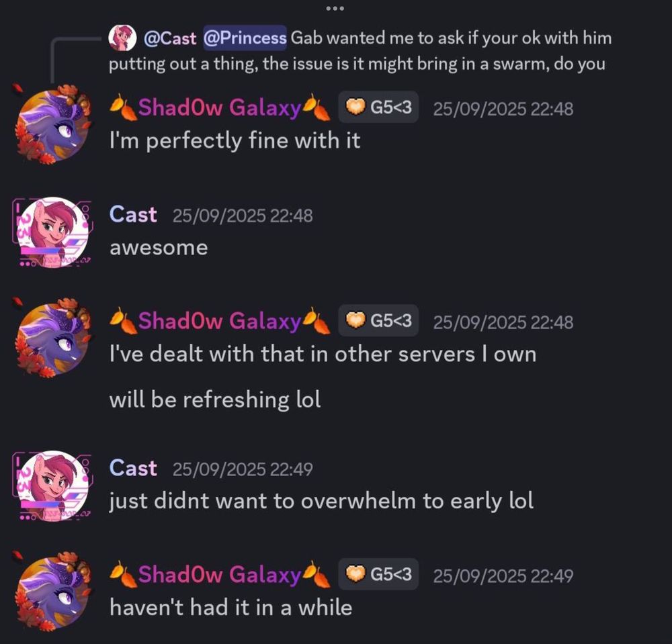Click the small Cast avatar in the reply preview
This screenshot has width=672, height=644.
click(x=122, y=38)
